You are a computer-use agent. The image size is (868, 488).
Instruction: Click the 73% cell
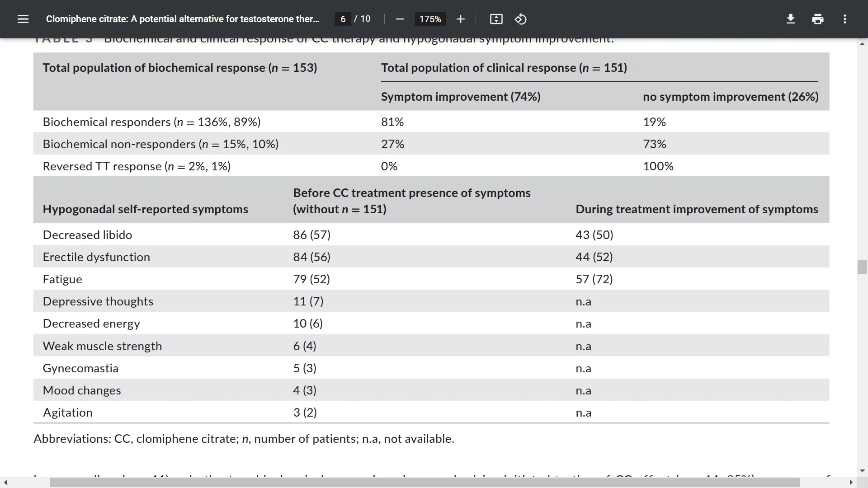655,144
